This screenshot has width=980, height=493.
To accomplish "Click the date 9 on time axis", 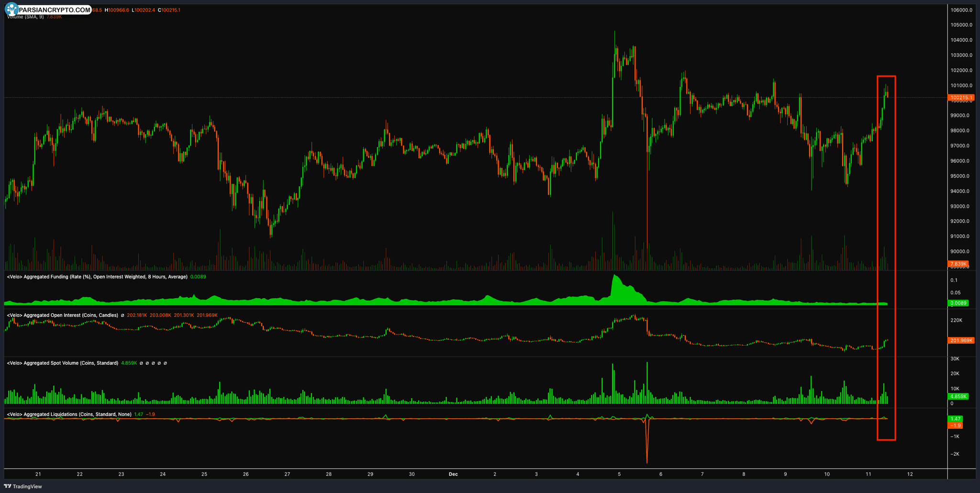I will pyautogui.click(x=785, y=474).
